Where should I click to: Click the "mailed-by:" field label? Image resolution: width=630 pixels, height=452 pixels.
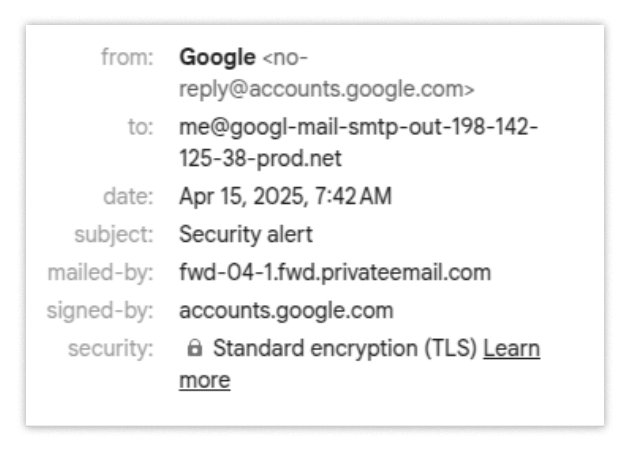[x=101, y=273]
